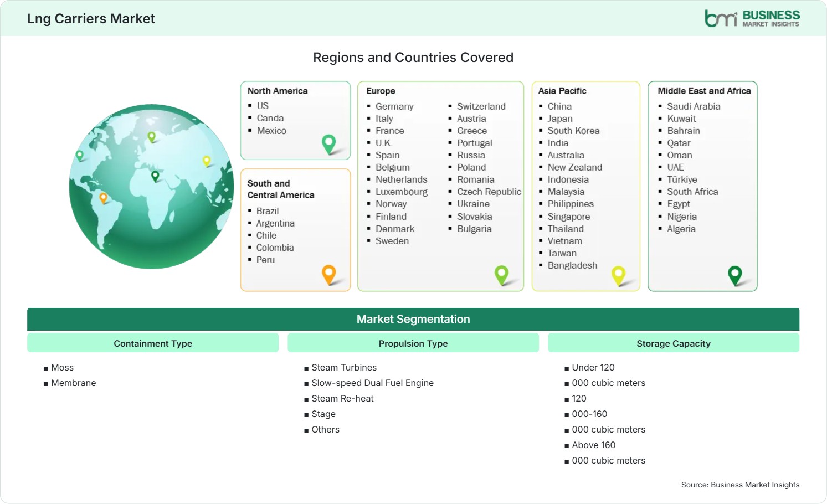Click 'Membrane' under Containment Type
Viewport: 827px width, 504px height.
coord(74,383)
